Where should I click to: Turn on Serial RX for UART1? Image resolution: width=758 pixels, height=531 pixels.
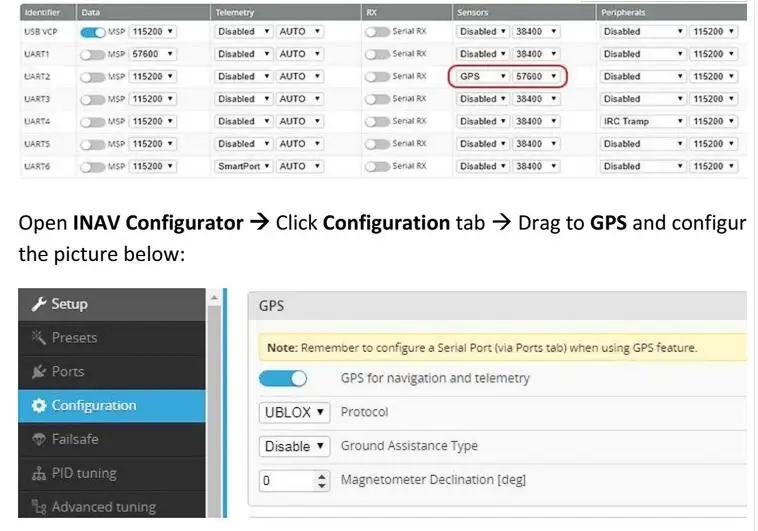pos(377,54)
